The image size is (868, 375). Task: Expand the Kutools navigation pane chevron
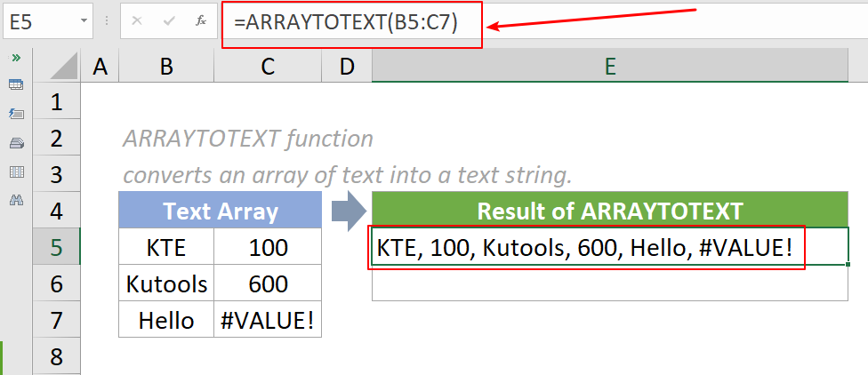[x=15, y=58]
